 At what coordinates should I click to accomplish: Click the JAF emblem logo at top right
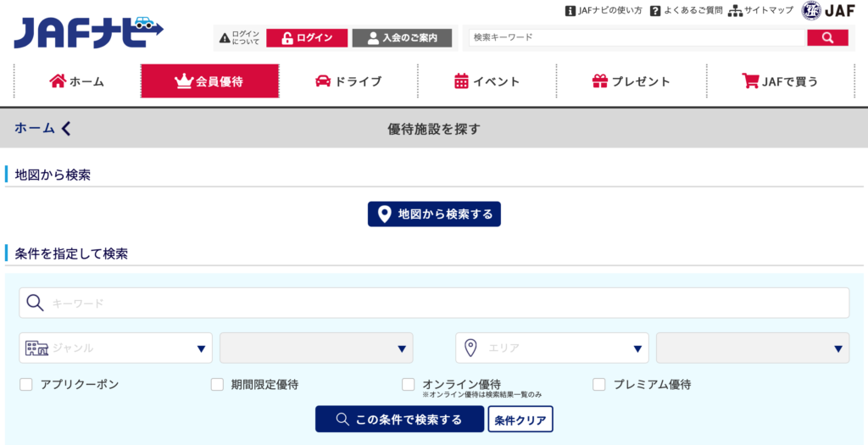pos(828,10)
